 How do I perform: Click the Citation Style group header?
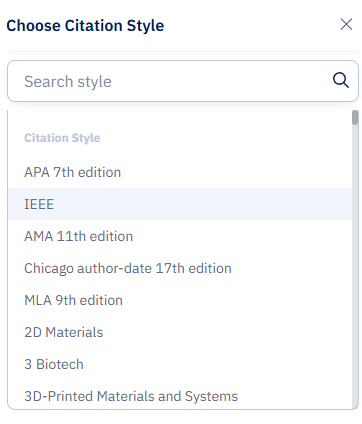(x=62, y=138)
